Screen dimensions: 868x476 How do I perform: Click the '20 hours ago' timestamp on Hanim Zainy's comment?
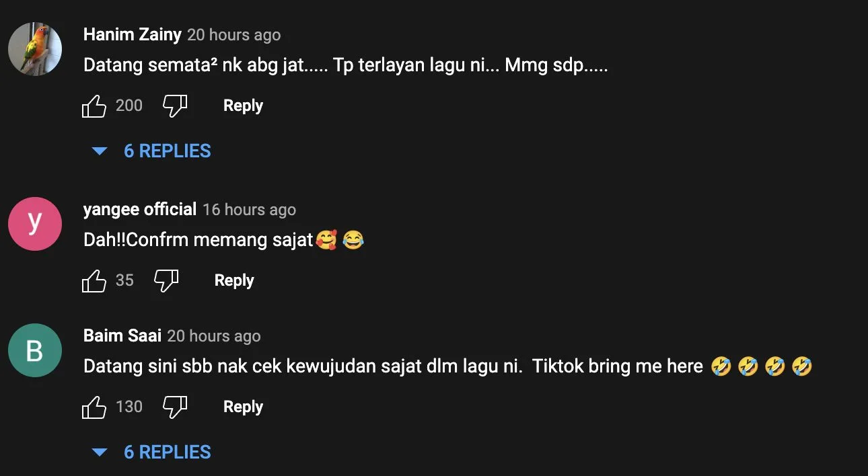(x=234, y=35)
